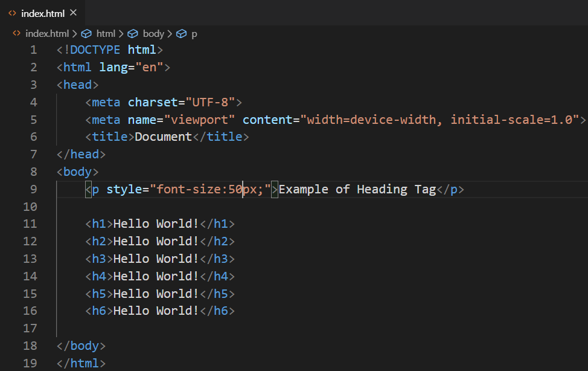This screenshot has height=371, width=588.
Task: Click the text 'Example of Heading Tag'
Action: point(357,189)
